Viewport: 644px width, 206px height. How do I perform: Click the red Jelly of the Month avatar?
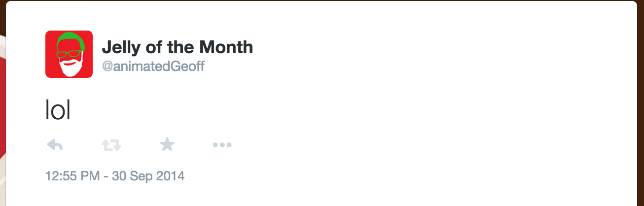[69, 54]
